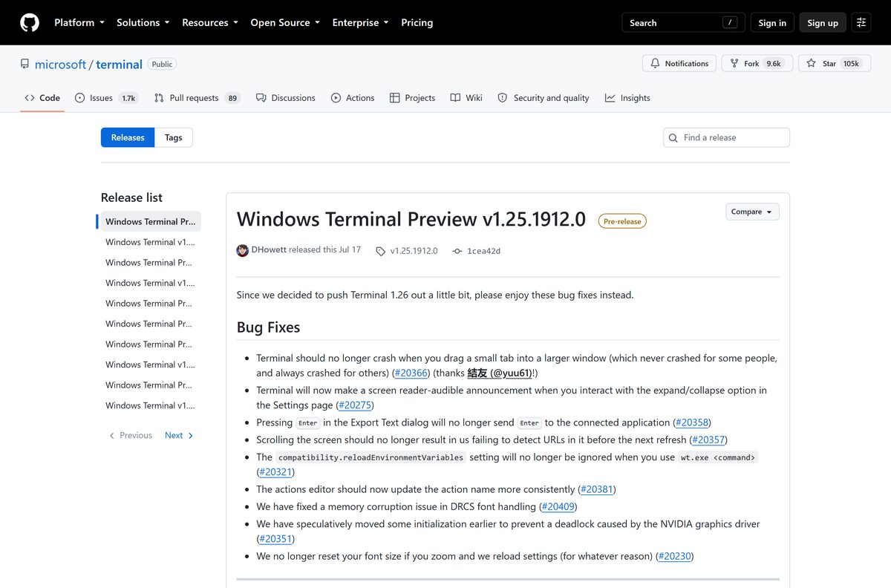Open the v1.25.1912.0 tag link with the tag icon
891x588 pixels.
pos(407,251)
